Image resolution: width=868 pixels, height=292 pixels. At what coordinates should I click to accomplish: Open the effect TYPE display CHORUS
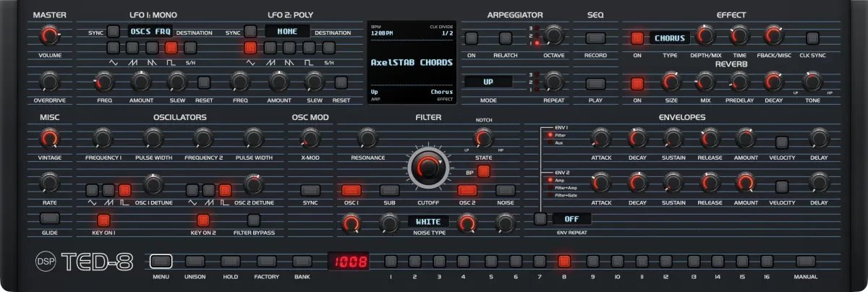coord(670,38)
